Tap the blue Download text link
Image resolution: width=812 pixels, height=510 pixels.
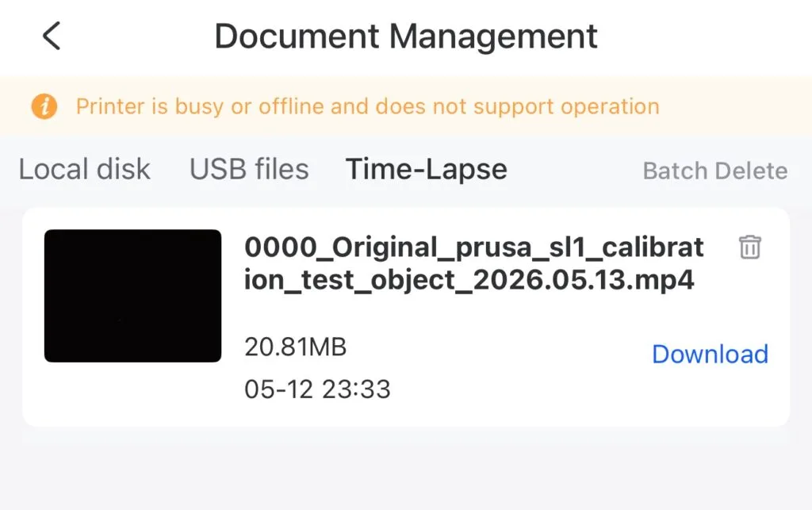click(710, 355)
